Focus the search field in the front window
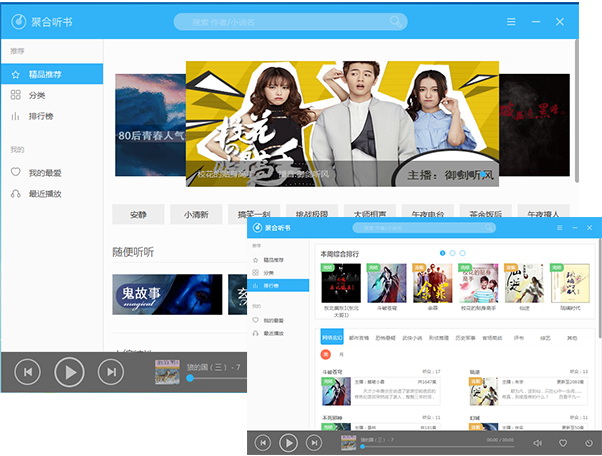 click(424, 228)
